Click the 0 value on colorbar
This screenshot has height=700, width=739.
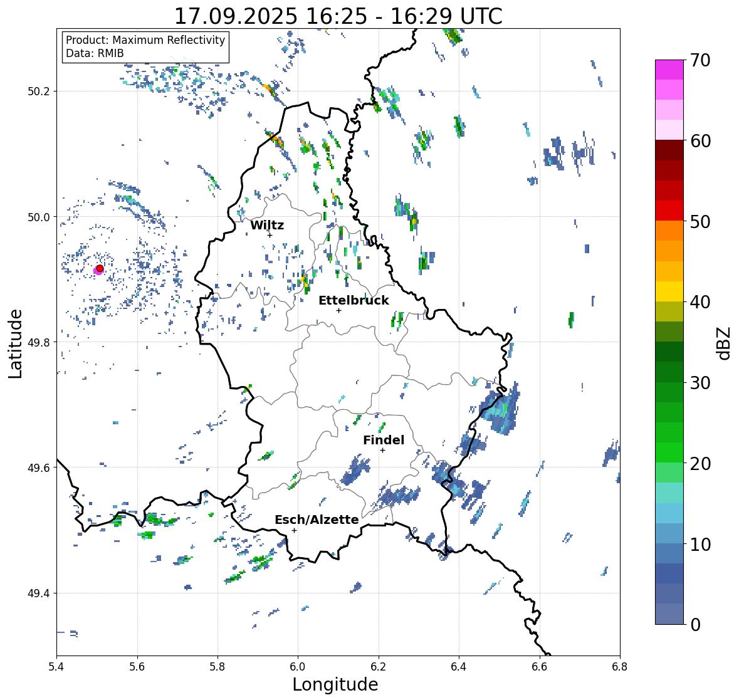[x=695, y=624]
